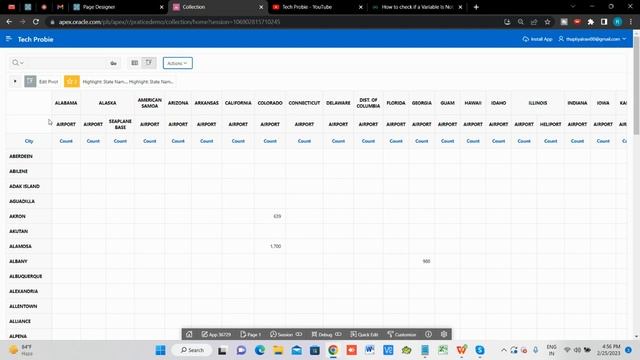Open the user account email dropdown

pos(592,39)
